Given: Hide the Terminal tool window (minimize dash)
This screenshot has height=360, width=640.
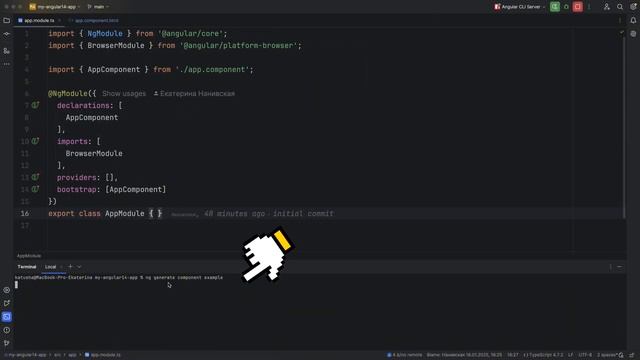Looking at the screenshot, I should [620, 267].
